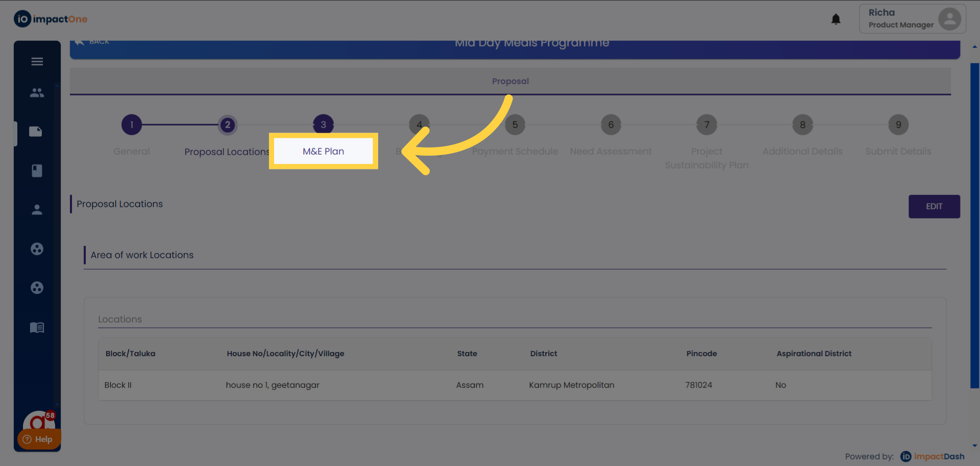
Task: Click the notification bell icon
Action: coord(836,19)
